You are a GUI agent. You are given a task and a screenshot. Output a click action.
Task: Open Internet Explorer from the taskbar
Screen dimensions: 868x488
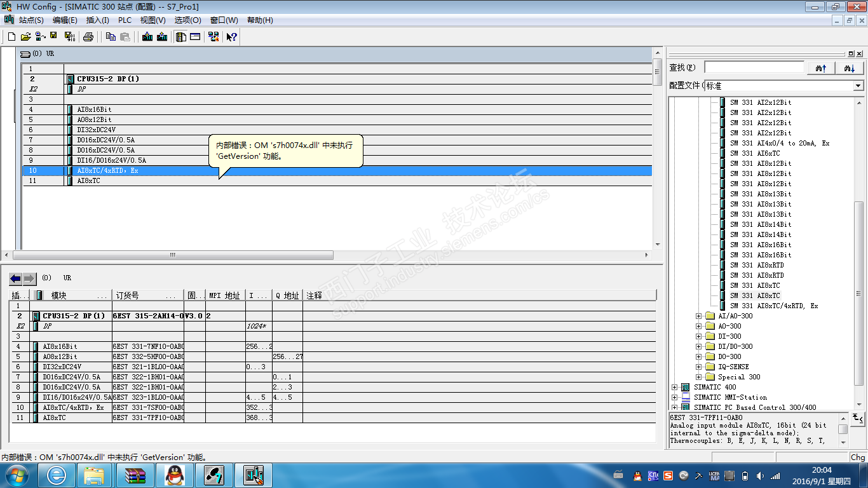(57, 475)
